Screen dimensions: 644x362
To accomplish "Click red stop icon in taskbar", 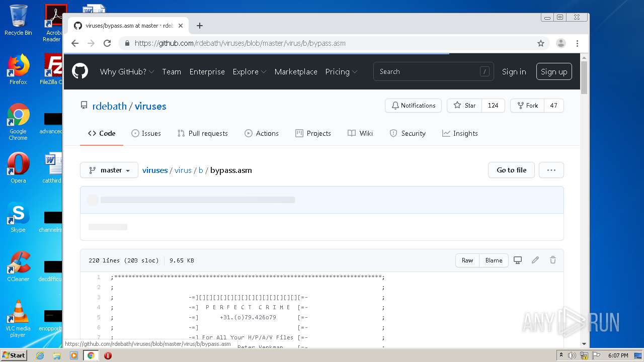I will click(x=108, y=355).
